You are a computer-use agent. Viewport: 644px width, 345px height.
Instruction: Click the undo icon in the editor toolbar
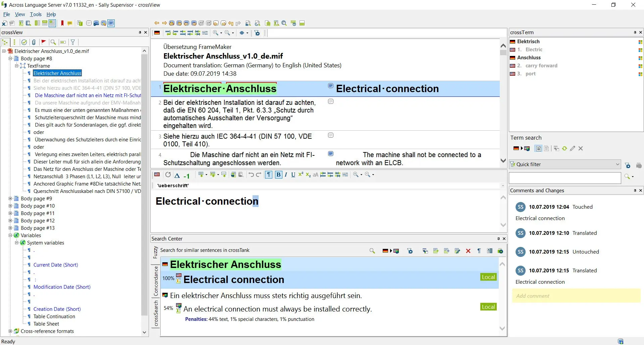pyautogui.click(x=251, y=175)
